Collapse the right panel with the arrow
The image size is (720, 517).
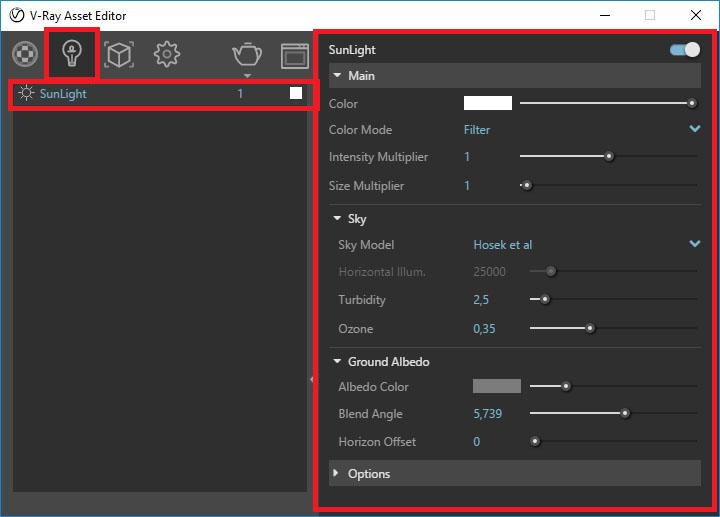tap(311, 380)
